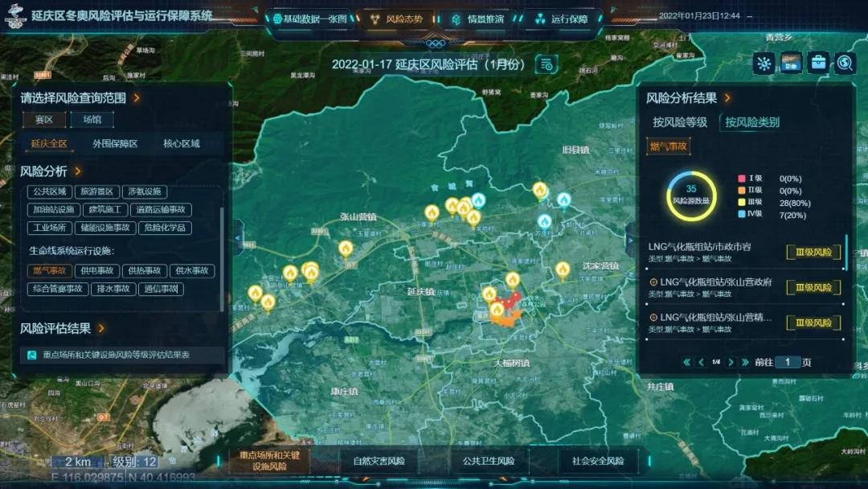This screenshot has height=489, width=868.
Task: Click the snowflake weather icon
Action: click(x=764, y=64)
